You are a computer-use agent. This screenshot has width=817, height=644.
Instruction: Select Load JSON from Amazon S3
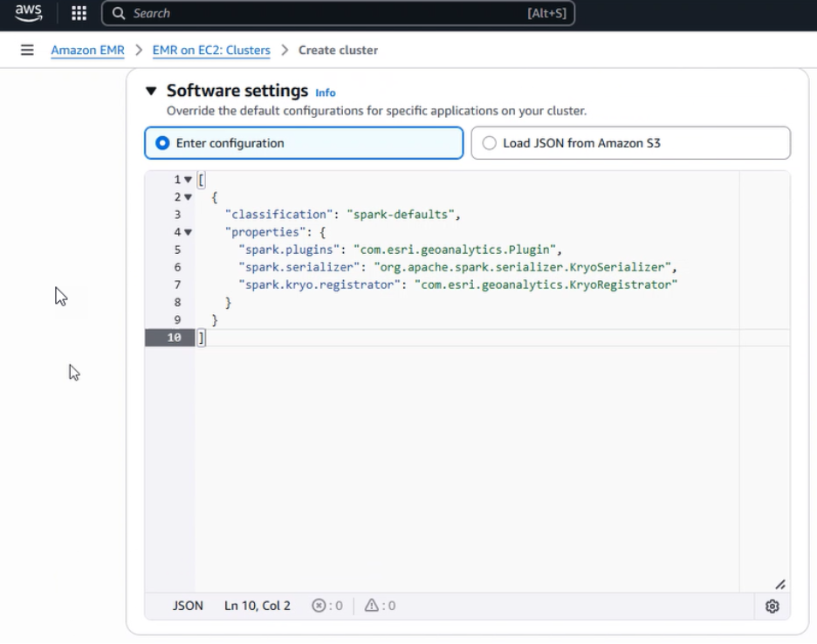pyautogui.click(x=489, y=143)
